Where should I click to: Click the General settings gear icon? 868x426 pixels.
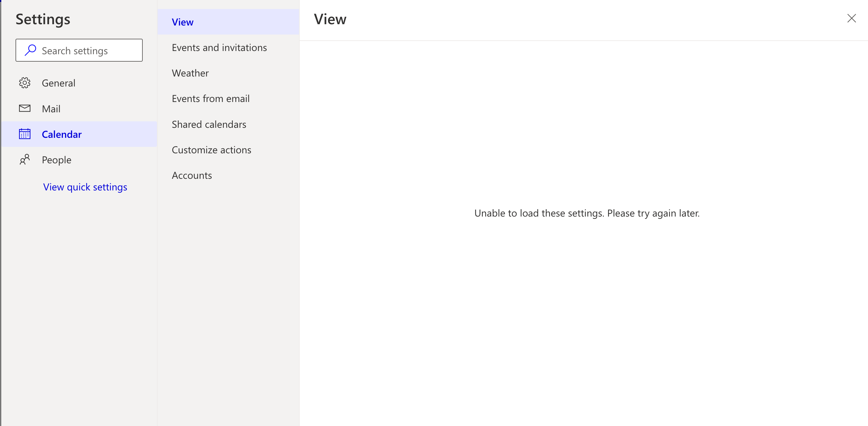25,83
